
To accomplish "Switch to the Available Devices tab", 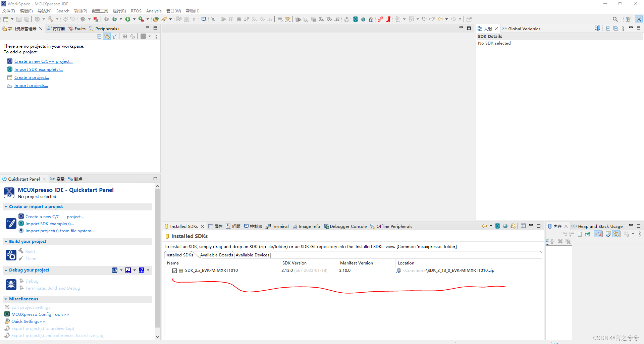I will pyautogui.click(x=252, y=255).
